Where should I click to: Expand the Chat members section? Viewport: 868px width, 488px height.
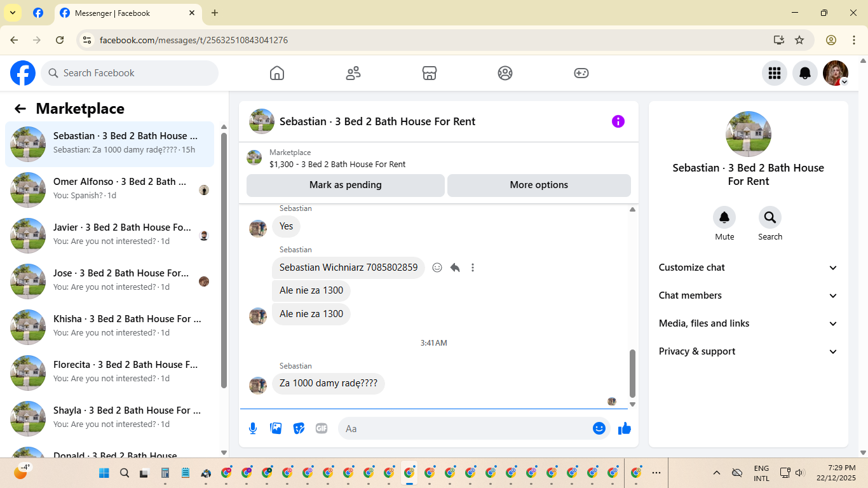(x=749, y=295)
